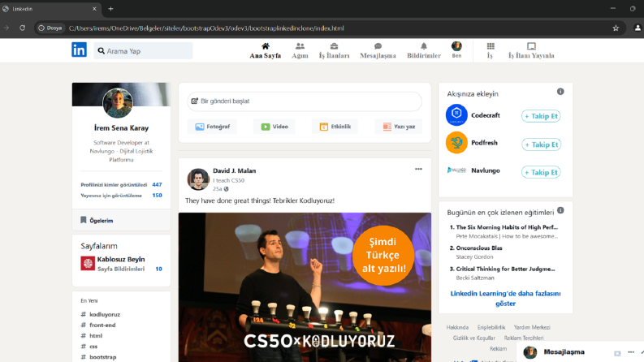Open a new browser tab
The width and height of the screenshot is (644, 362).
(110, 9)
